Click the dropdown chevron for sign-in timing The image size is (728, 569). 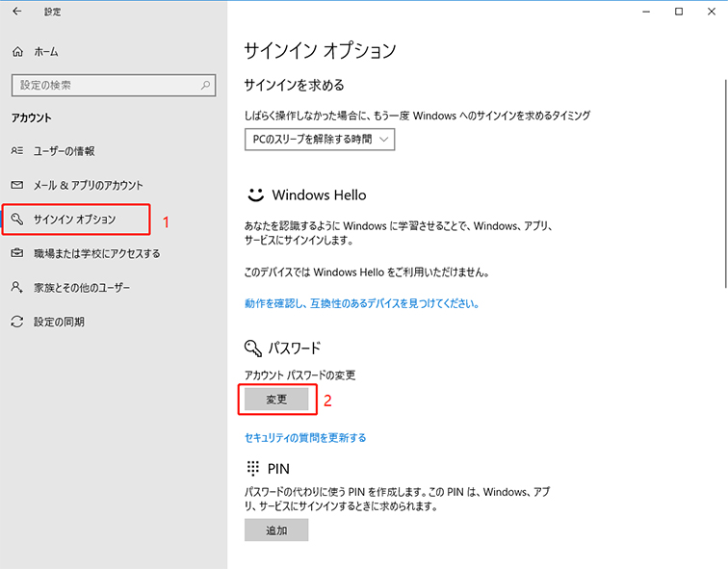(x=383, y=140)
